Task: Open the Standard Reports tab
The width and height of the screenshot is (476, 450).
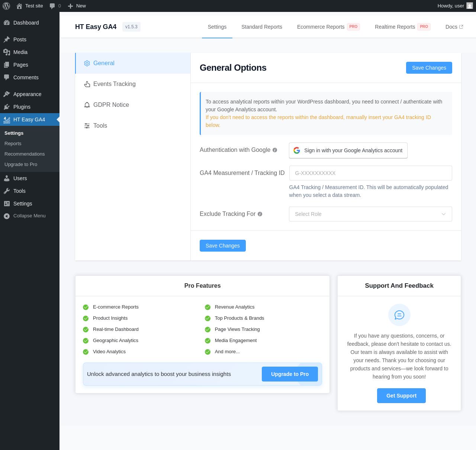Action: click(262, 27)
